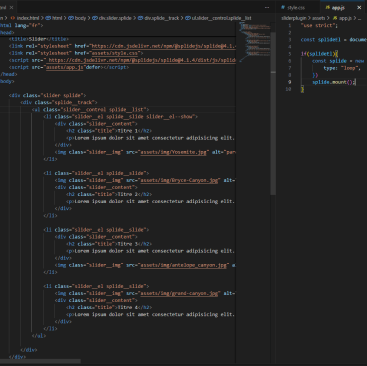The height and width of the screenshot is (366, 367).
Task: Click the type: "loop" line in app.js
Action: (342, 68)
